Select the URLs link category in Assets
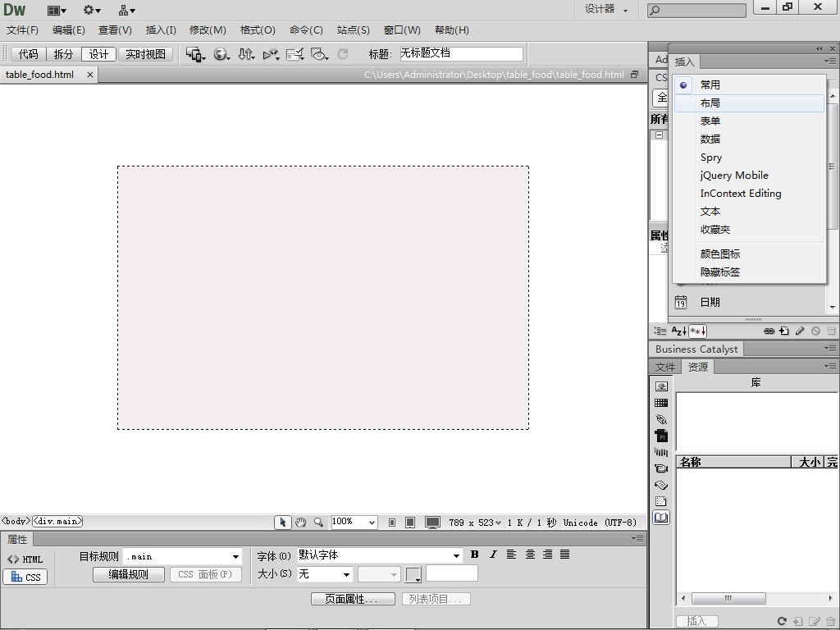 (662, 419)
